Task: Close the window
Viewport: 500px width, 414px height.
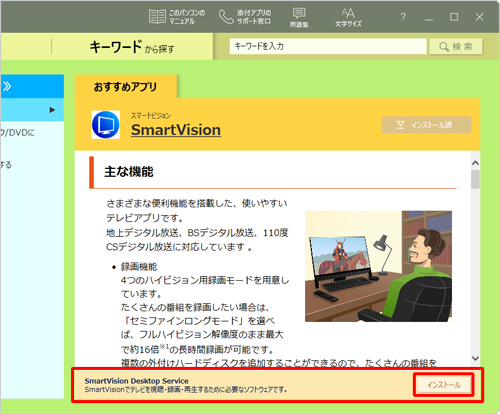Action: pyautogui.click(x=479, y=17)
